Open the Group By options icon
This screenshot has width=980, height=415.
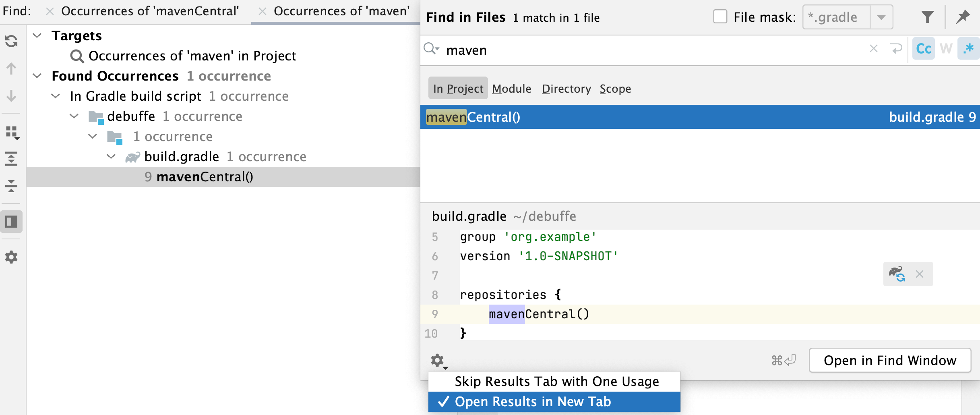(x=12, y=133)
